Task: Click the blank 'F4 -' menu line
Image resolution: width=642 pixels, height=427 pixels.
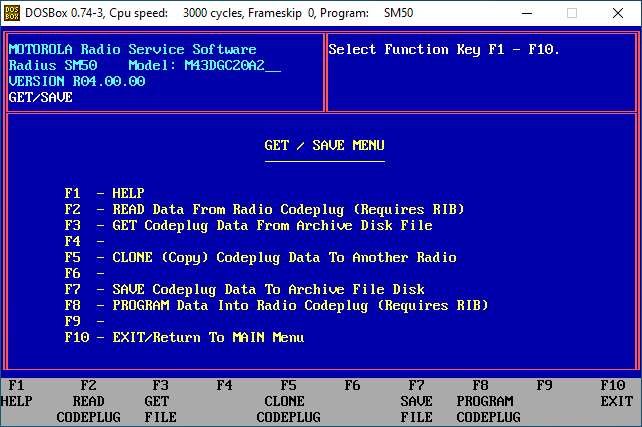Action: point(84,242)
